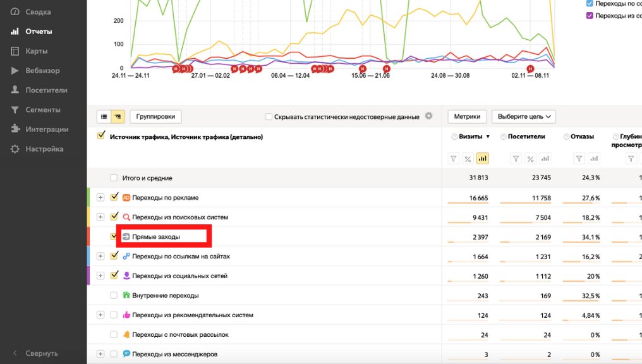This screenshot has height=364, width=642.
Task: Click bar chart icon under Отказы column
Action: [594, 159]
